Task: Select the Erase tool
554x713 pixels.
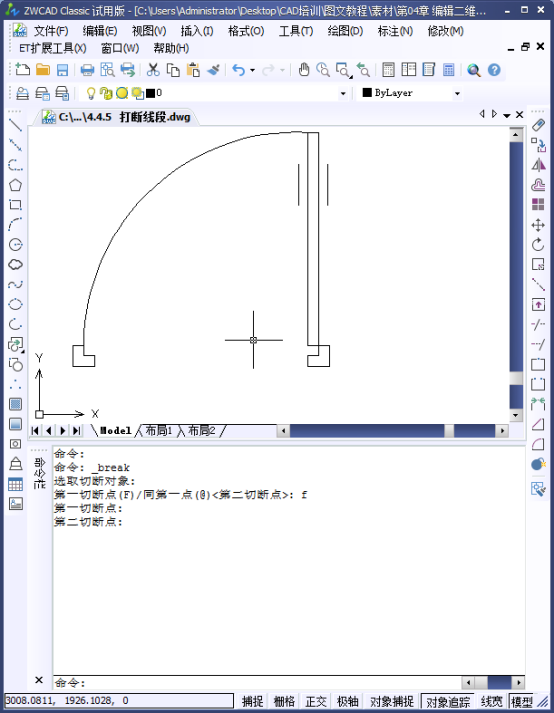Action: point(538,125)
